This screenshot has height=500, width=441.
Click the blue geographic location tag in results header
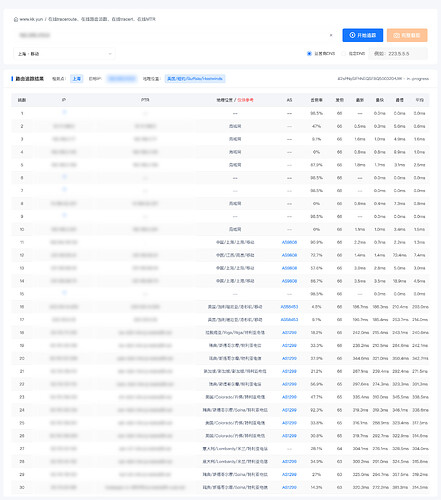(x=195, y=79)
